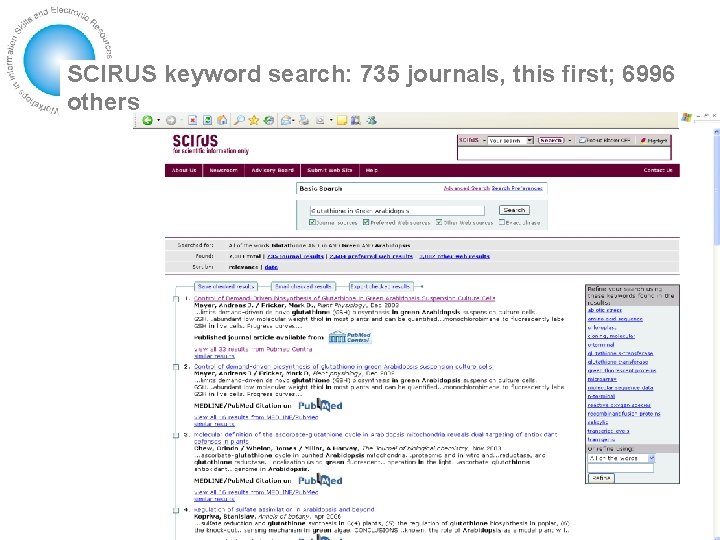Click the PubMed Central logo in result 1
720x540 pixels.
click(x=350, y=338)
